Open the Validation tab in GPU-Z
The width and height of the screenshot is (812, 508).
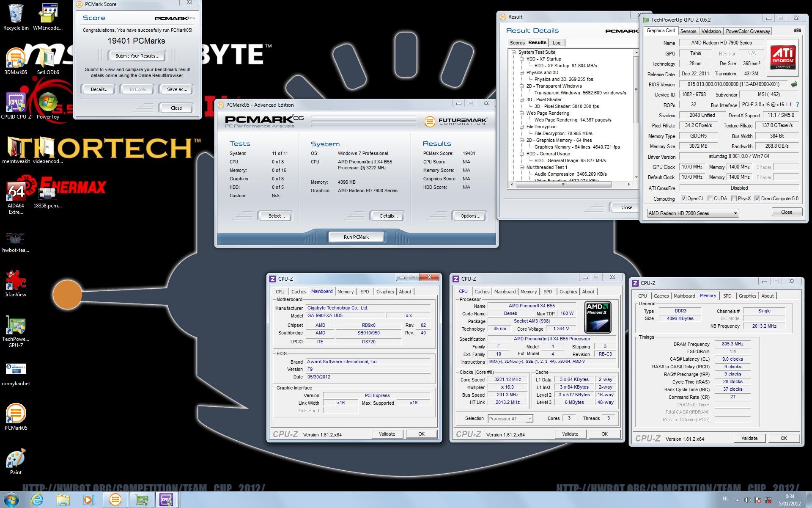click(711, 31)
